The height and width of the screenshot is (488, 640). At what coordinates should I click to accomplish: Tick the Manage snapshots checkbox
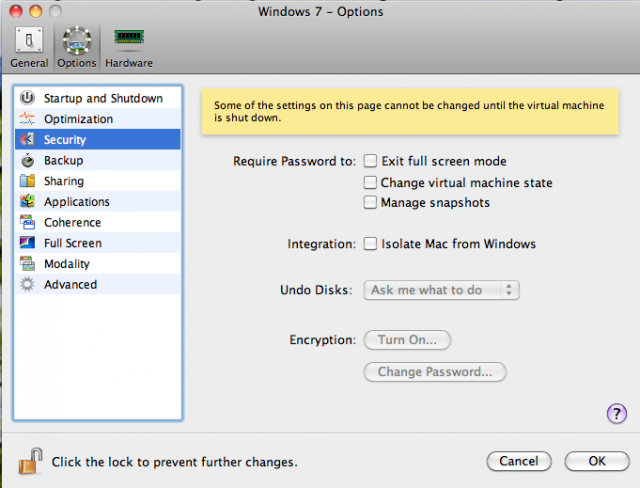coord(370,202)
